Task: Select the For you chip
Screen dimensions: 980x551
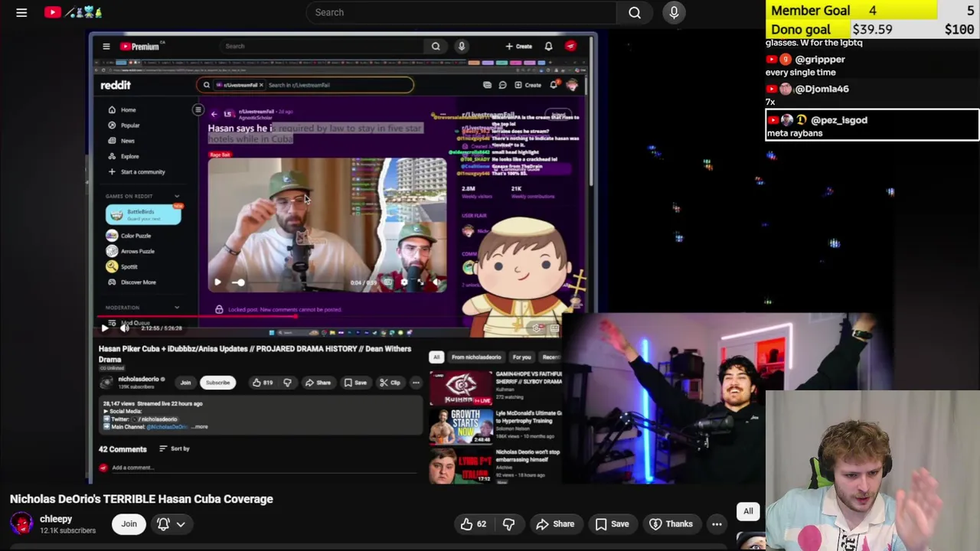Action: pyautogui.click(x=521, y=357)
